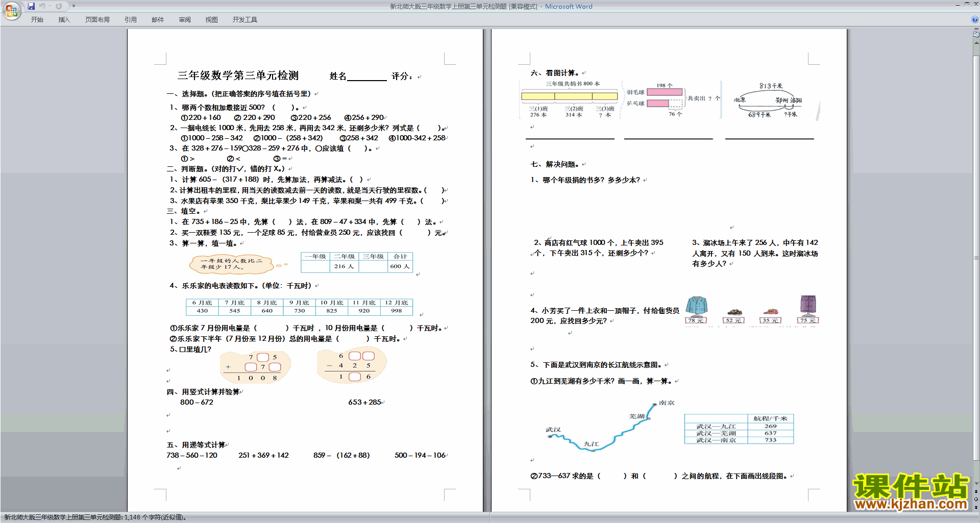Screen dimensions: 980x523
Task: Click the expression 738－560－120
Action: pos(192,456)
